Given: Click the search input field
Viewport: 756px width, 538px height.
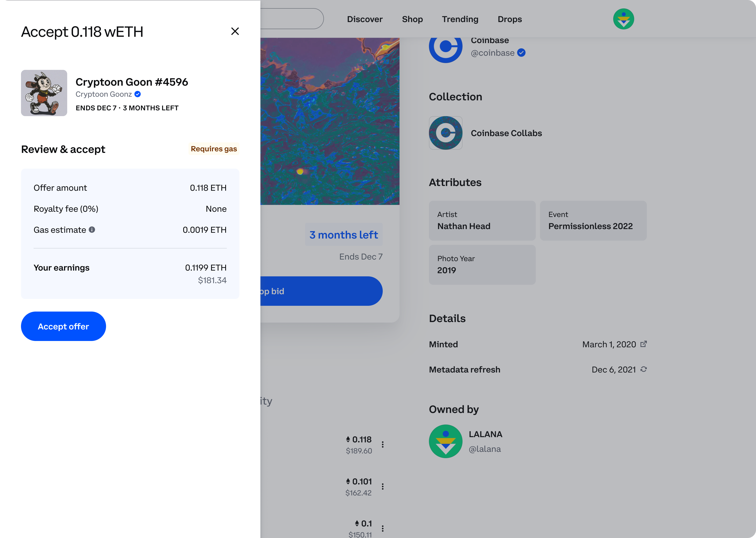Looking at the screenshot, I should (x=291, y=19).
